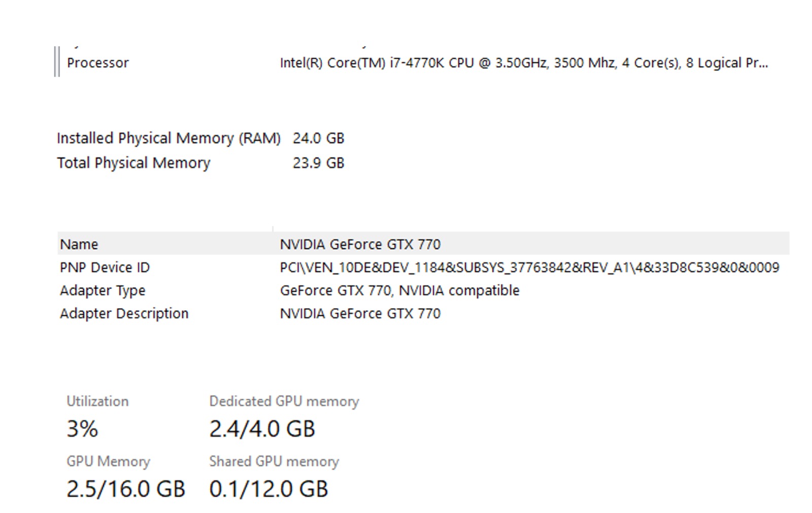The width and height of the screenshot is (812, 513).
Task: Select the Installed Physical Memory (RAM) label
Action: [168, 138]
